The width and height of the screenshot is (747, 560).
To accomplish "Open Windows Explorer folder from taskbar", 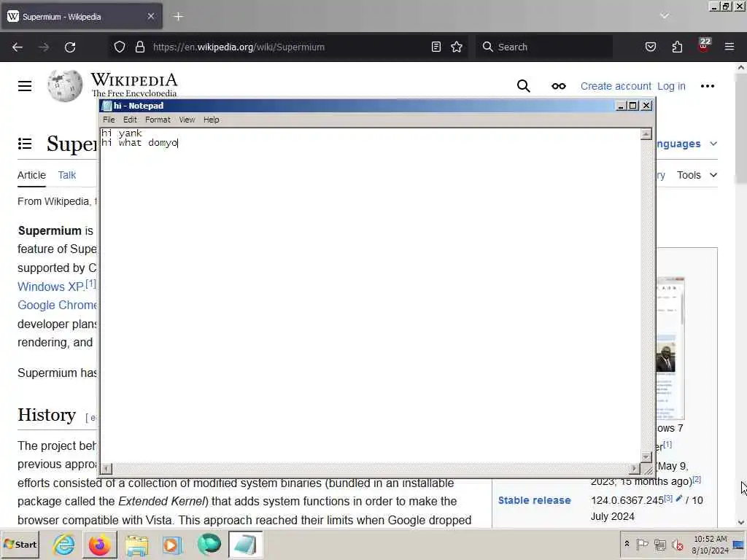I will pyautogui.click(x=136, y=545).
